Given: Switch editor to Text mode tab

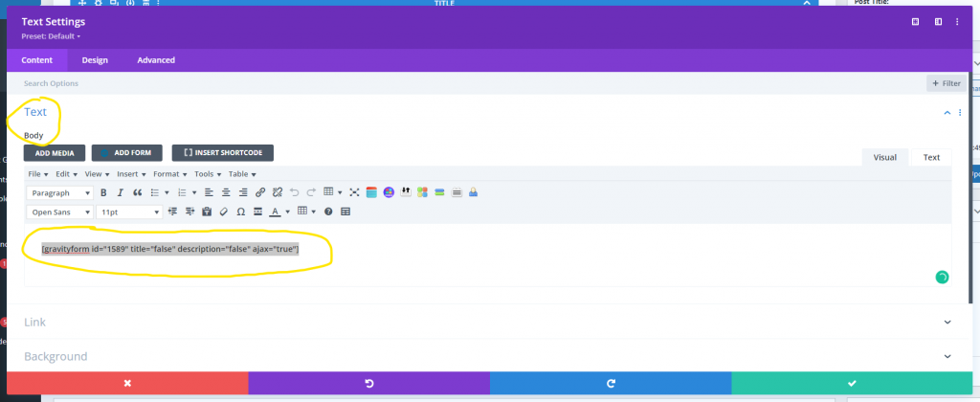Looking at the screenshot, I should tap(931, 158).
